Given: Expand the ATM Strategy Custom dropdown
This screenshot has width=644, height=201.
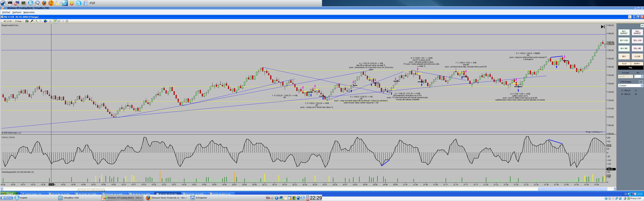Looking at the screenshot, I should coord(641,86).
